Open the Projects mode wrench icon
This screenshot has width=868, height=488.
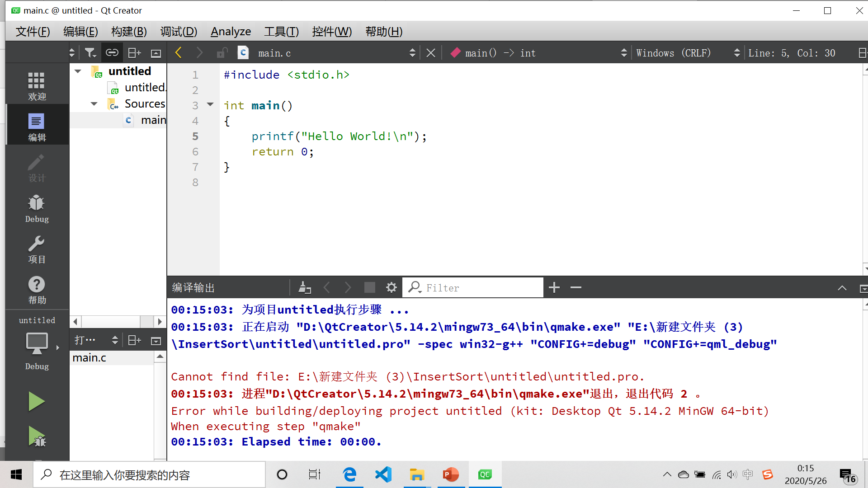pos(37,249)
